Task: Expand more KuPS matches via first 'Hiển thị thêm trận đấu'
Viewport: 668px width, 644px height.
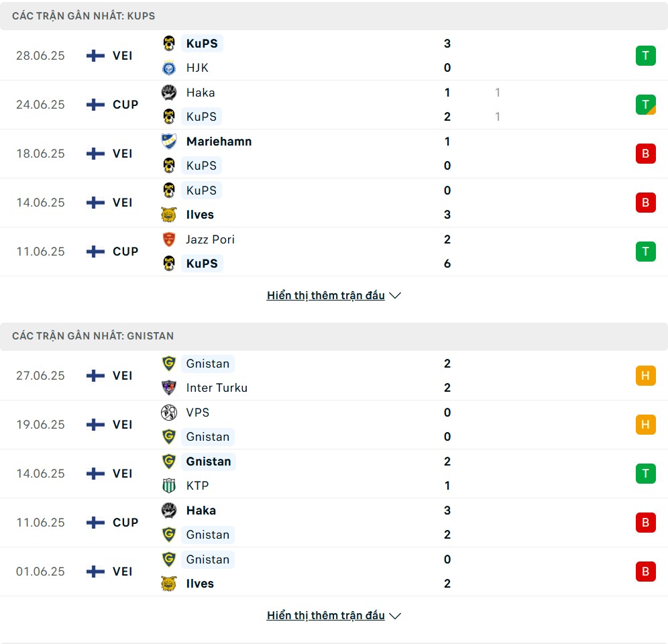Action: pos(326,295)
